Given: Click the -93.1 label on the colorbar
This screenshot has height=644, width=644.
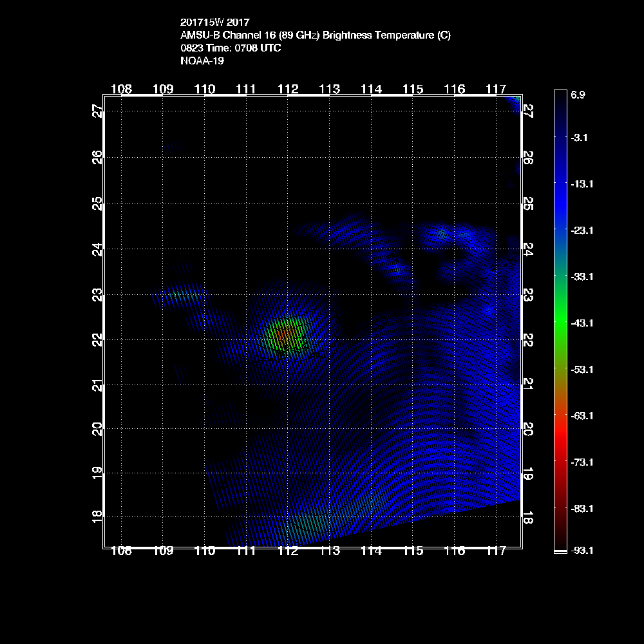Looking at the screenshot, I should click(x=580, y=551).
